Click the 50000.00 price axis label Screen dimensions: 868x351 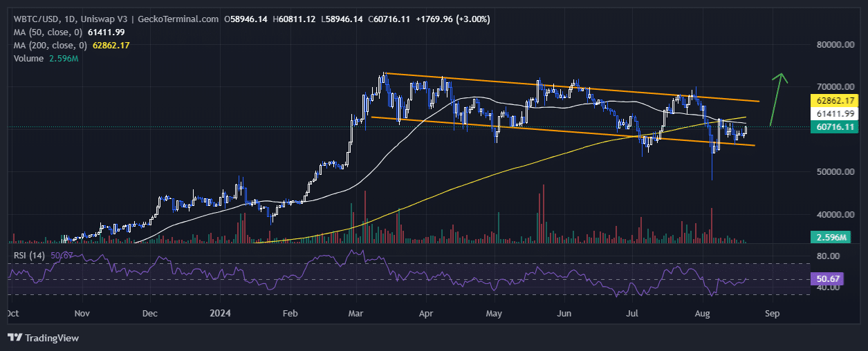[x=835, y=172]
